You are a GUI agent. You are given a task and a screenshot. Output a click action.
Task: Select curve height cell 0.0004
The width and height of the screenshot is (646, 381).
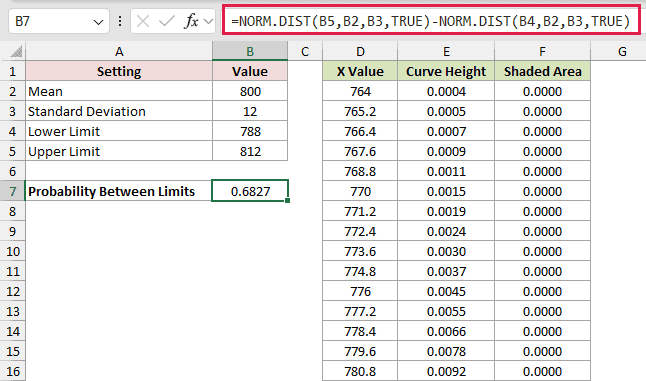[x=446, y=91]
